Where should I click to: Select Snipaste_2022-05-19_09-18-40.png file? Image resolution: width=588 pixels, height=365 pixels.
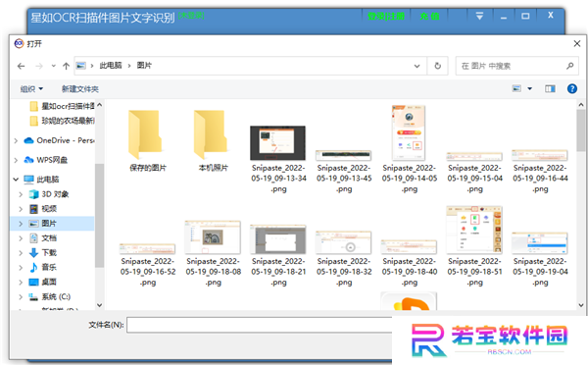click(409, 264)
